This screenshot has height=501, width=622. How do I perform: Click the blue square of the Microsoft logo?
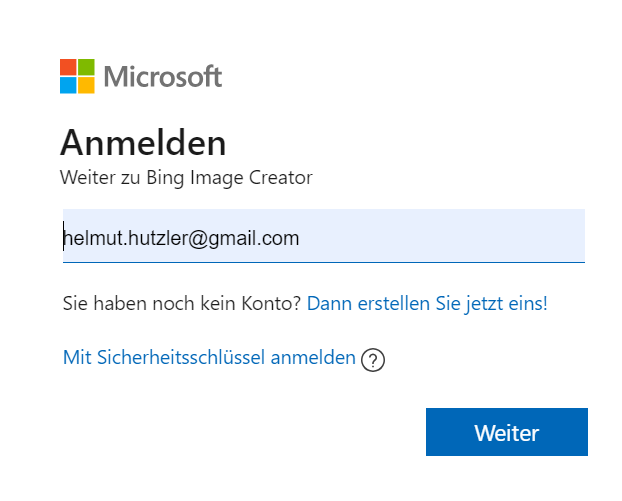(68, 85)
